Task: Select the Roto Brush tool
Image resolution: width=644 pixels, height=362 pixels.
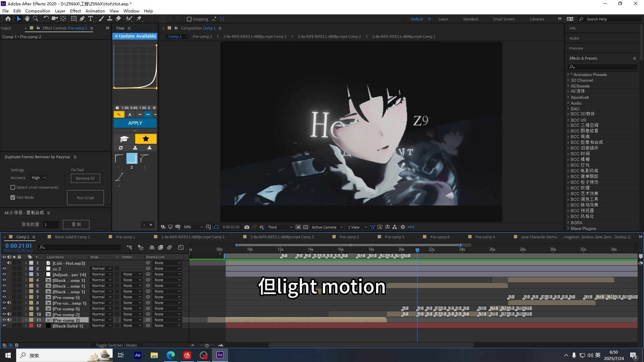Action: tap(129, 19)
